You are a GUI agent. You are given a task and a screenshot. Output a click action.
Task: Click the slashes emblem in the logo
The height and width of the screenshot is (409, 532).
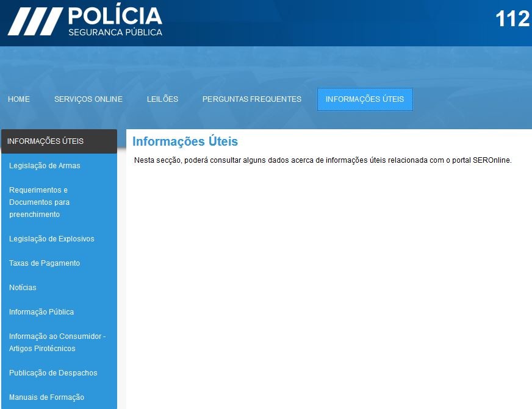[34, 22]
